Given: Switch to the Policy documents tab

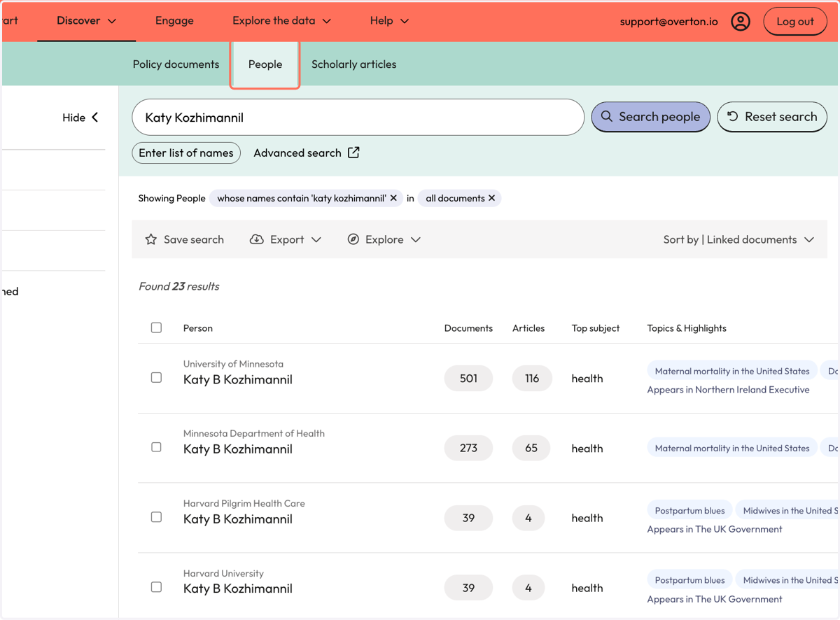Looking at the screenshot, I should point(176,64).
